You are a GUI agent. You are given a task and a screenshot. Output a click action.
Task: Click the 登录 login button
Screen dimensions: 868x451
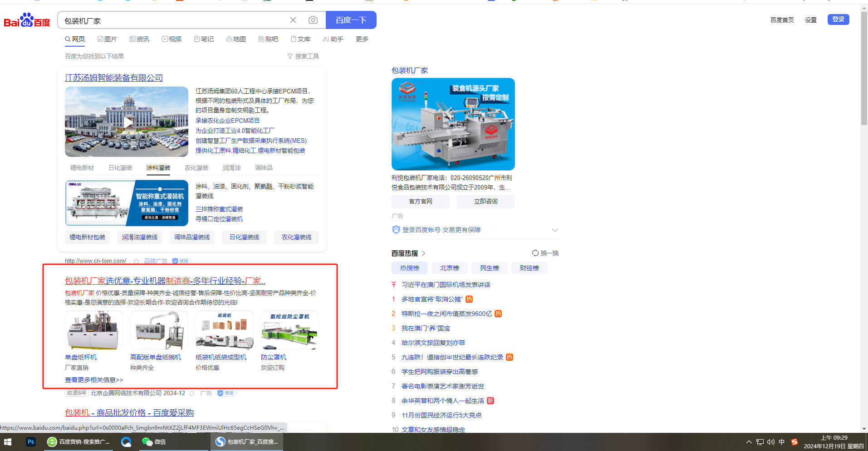coord(839,19)
